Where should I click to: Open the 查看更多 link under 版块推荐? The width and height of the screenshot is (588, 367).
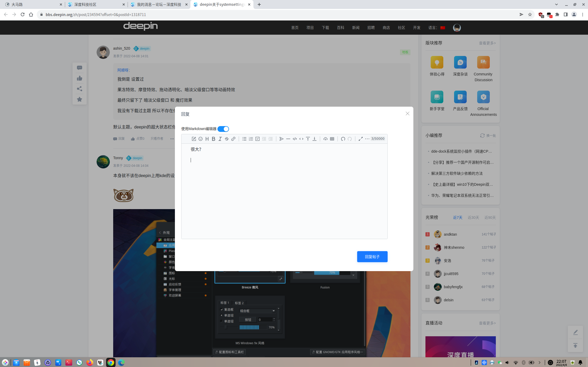coord(487,43)
